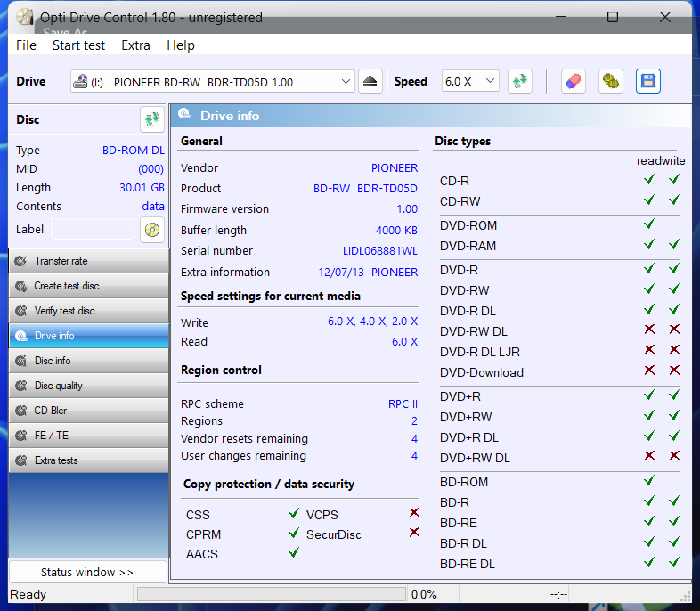
Task: Click the Product BD-RW BDR-TD05D value
Action: click(365, 188)
